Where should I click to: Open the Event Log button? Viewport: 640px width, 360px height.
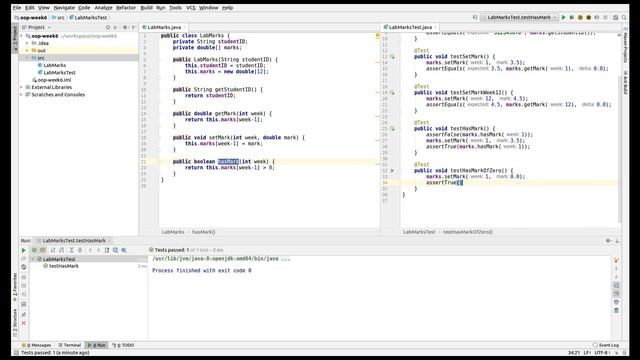click(x=606, y=345)
